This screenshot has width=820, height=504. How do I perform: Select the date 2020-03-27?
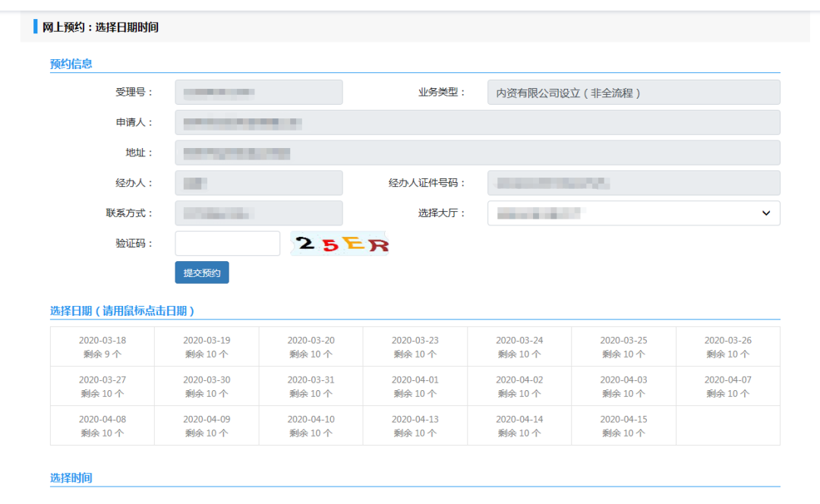(x=102, y=386)
